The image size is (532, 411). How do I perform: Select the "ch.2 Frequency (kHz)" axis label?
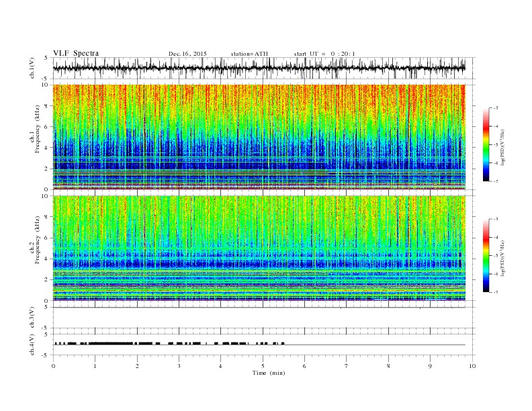coord(35,240)
